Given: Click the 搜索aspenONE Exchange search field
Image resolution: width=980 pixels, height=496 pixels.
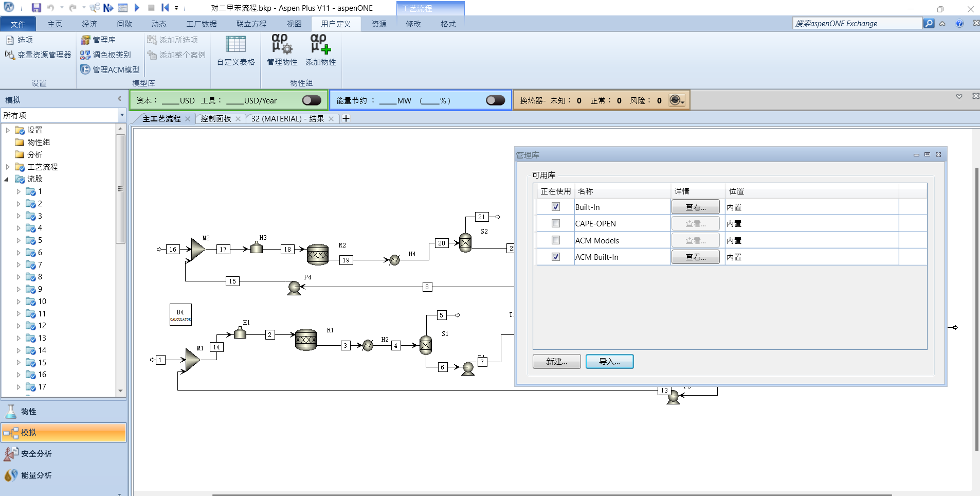Looking at the screenshot, I should click(857, 24).
